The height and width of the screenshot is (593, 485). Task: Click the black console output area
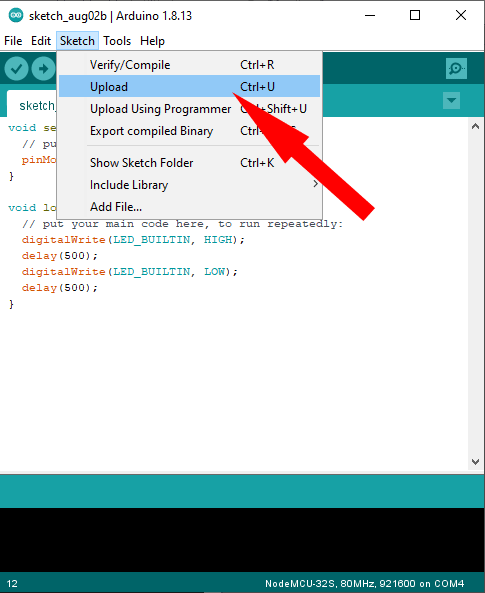[242, 540]
